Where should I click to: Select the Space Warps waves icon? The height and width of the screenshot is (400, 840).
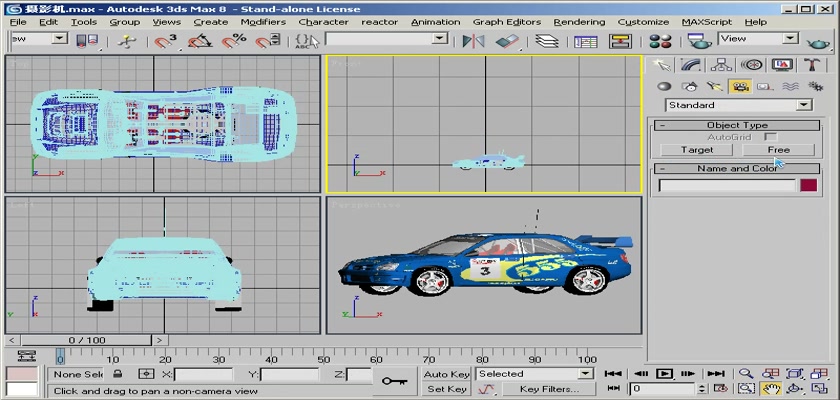tap(790, 86)
